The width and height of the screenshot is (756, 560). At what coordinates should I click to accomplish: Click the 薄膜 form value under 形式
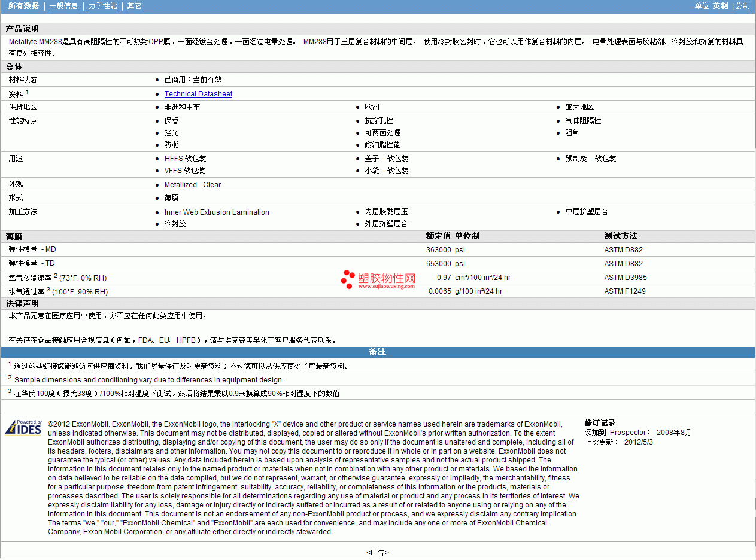[x=172, y=198]
